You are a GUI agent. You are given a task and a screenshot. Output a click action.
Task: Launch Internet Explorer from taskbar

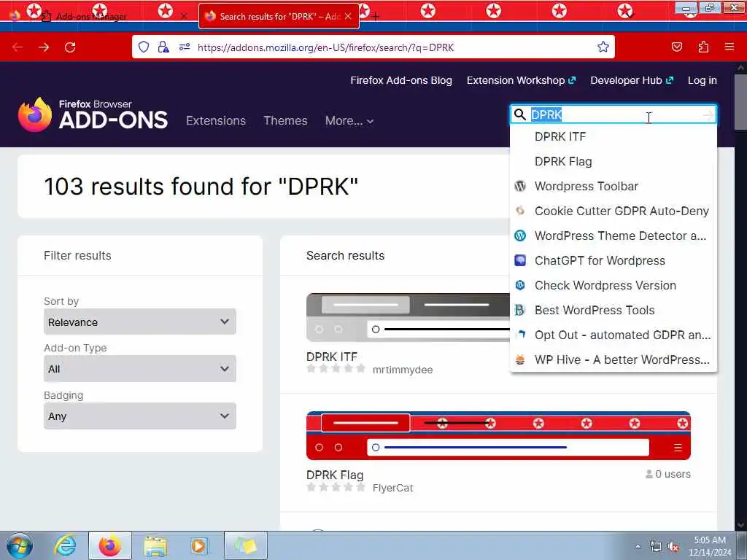(65, 545)
